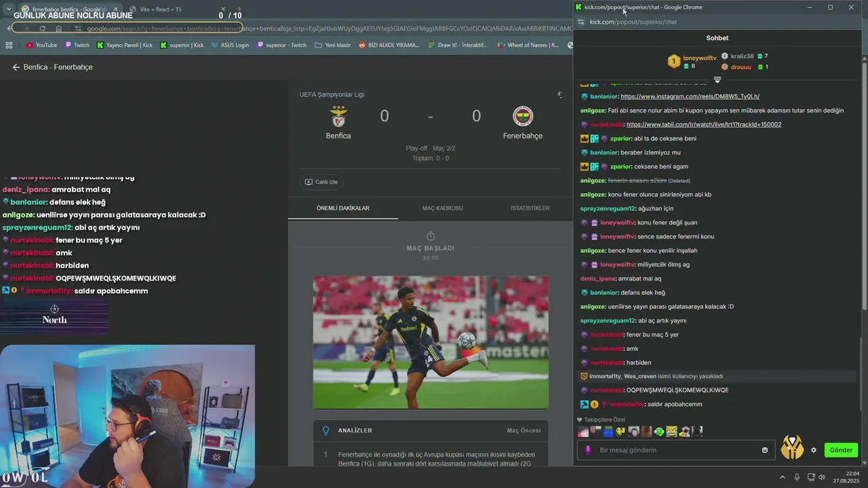Click loneywolftv in gift leaderboard
Viewport: 868px width, 488px height.
700,58
